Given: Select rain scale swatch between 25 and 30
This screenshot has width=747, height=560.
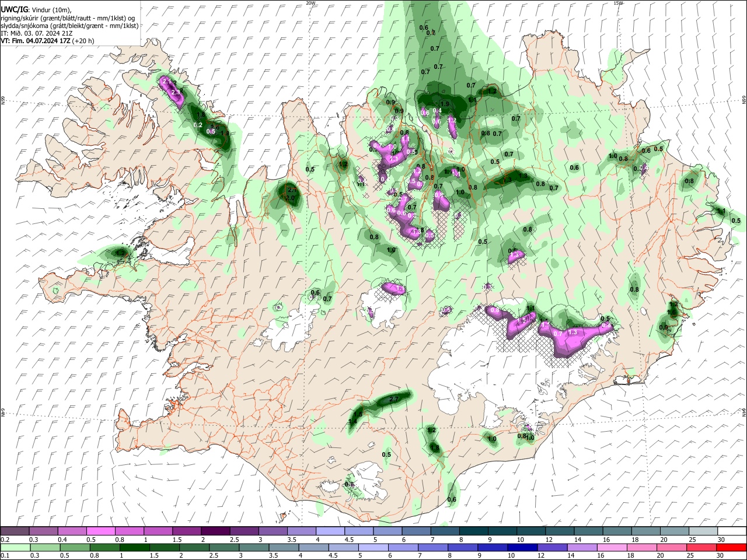Looking at the screenshot, I should pyautogui.click(x=701, y=548).
